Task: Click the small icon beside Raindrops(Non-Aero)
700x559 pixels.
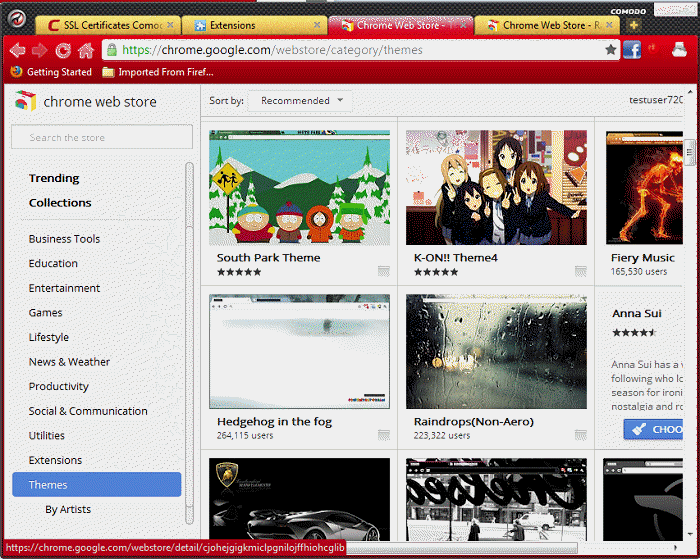Action: pos(580,435)
